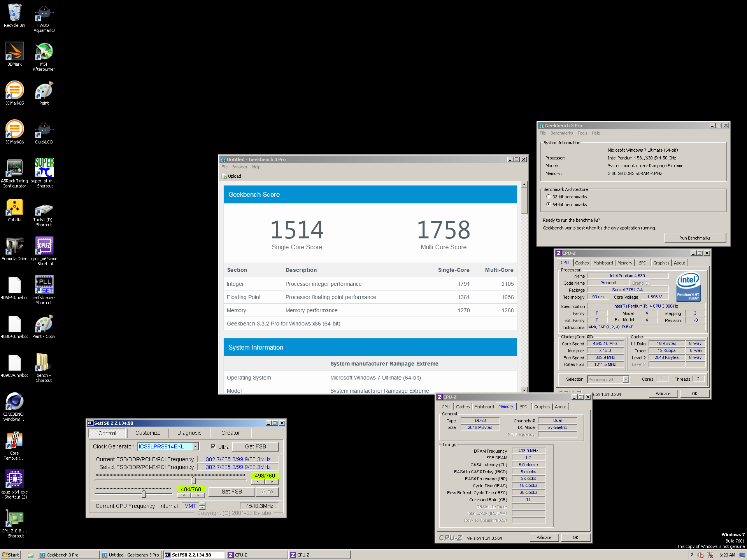
Task: Open ASRock Timing Configurator icon
Action: pyautogui.click(x=14, y=173)
